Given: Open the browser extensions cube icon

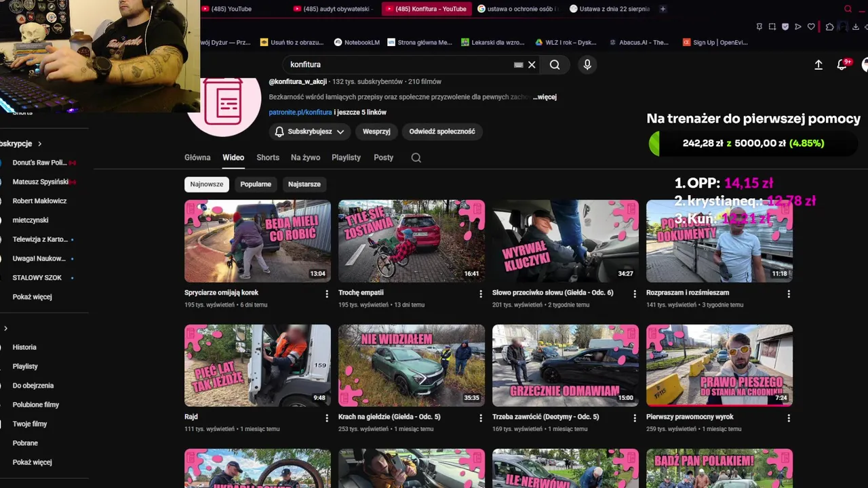Looking at the screenshot, I should (829, 27).
